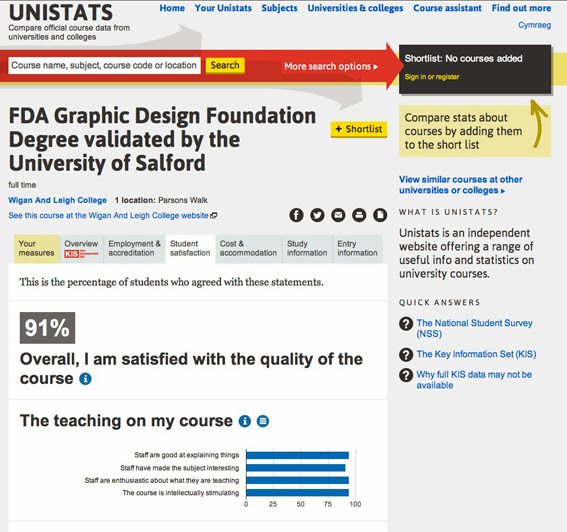Open 'The Key Information Set (KIS)' link

pos(476,354)
